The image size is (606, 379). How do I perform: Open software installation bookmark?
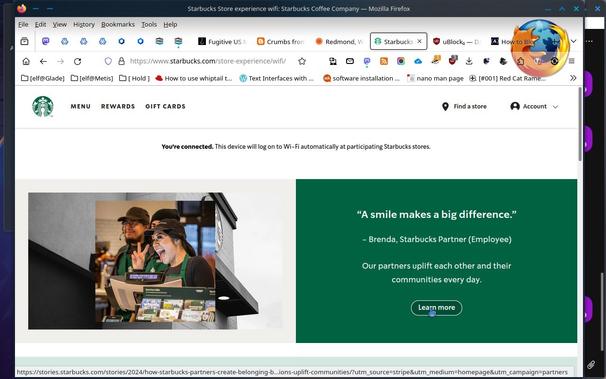pos(361,78)
